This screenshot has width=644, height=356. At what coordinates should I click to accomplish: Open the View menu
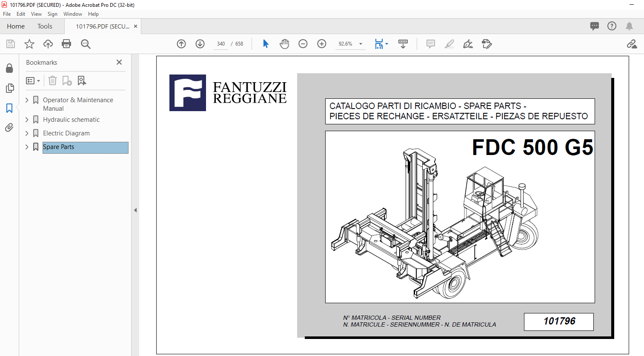pos(36,14)
